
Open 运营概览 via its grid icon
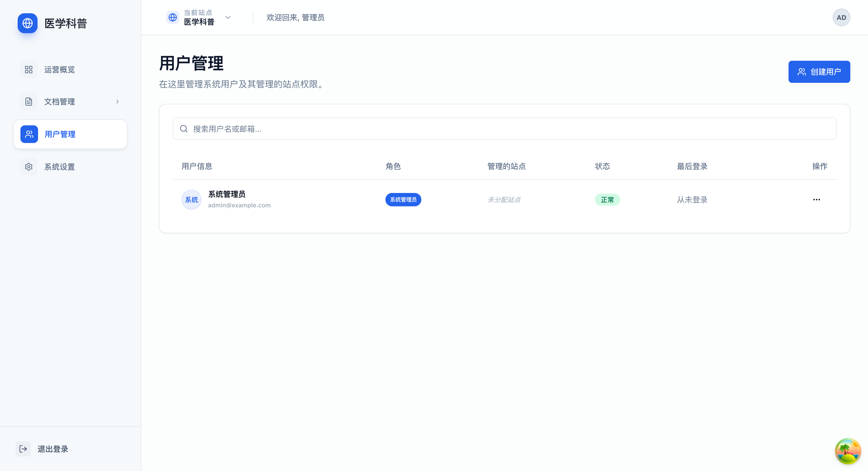click(x=29, y=70)
